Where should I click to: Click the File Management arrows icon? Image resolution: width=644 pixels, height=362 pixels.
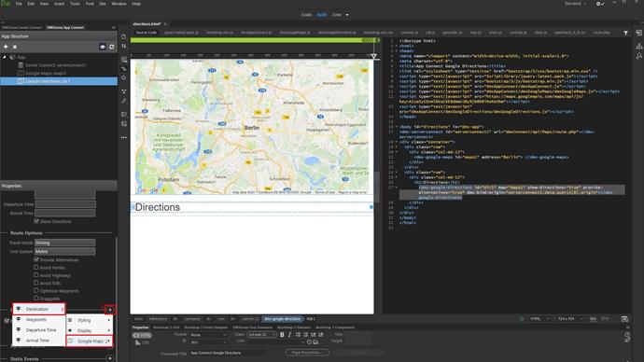123,47
